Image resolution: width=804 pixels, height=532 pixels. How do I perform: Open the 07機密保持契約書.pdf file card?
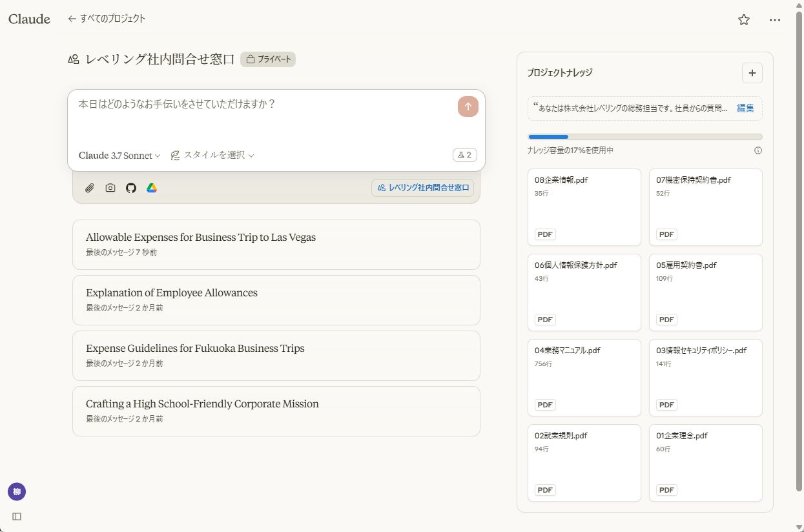(706, 207)
